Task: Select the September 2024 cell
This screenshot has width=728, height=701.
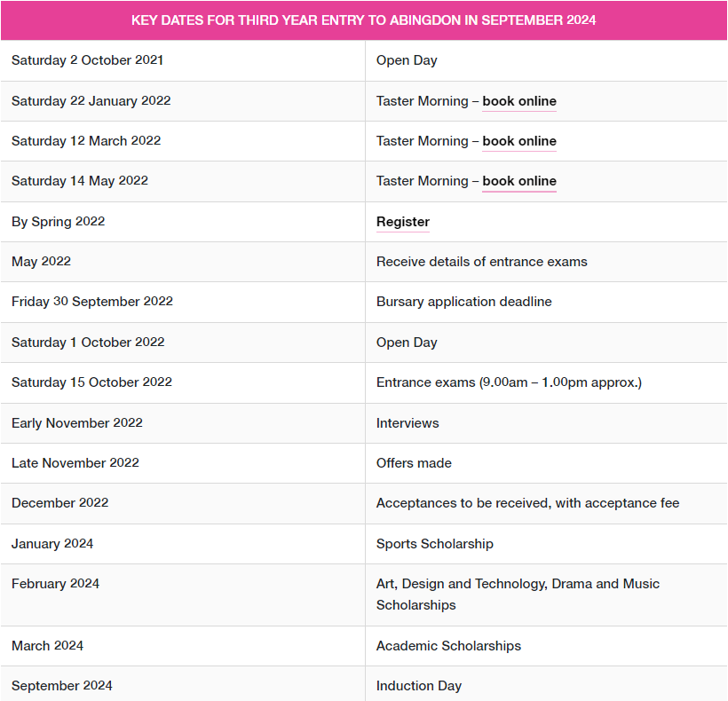Action: pyautogui.click(x=183, y=684)
